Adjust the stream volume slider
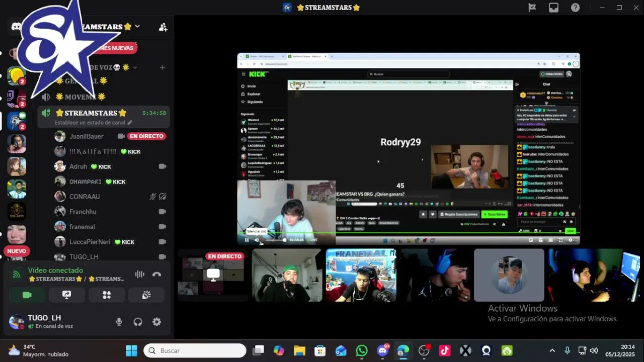Image resolution: width=644 pixels, height=362 pixels. point(275,240)
